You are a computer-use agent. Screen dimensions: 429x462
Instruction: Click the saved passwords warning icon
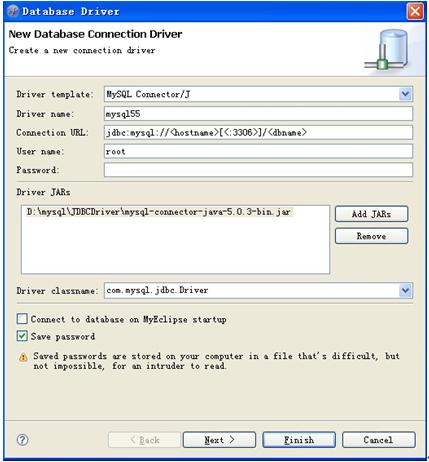pos(23,357)
